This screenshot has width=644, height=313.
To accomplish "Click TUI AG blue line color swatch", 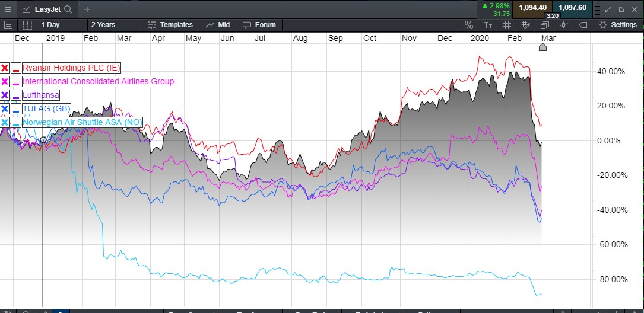I will click(16, 108).
